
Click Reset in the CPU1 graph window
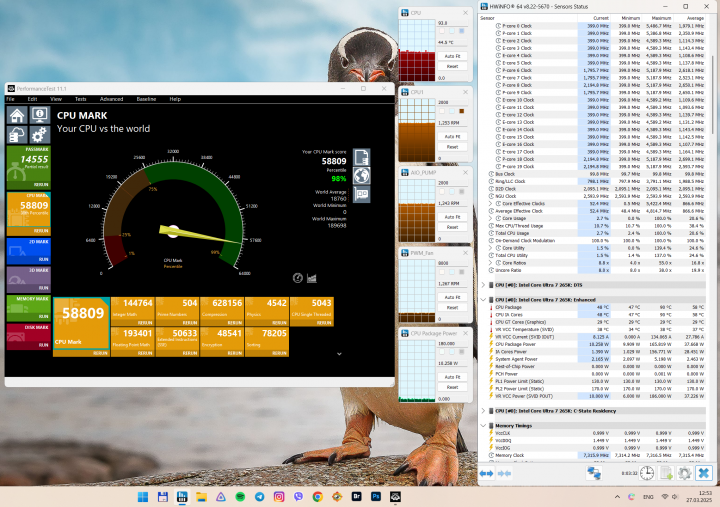pyautogui.click(x=452, y=147)
